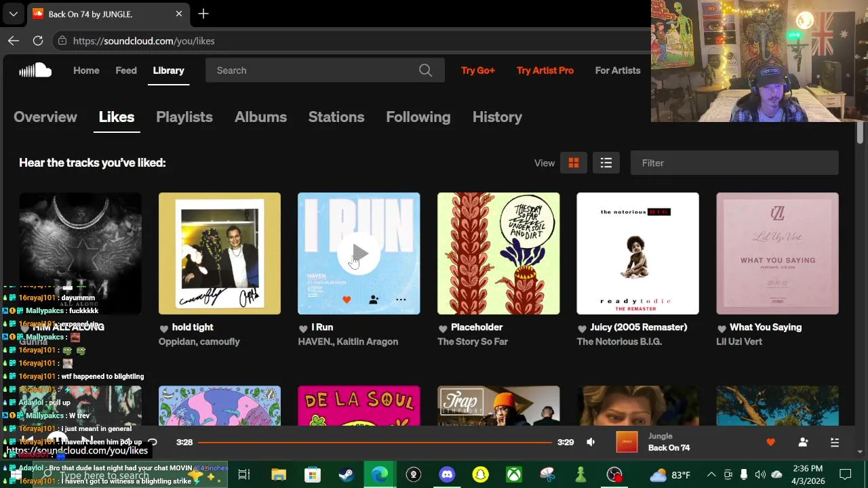Click the search magnifier icon

[425, 70]
